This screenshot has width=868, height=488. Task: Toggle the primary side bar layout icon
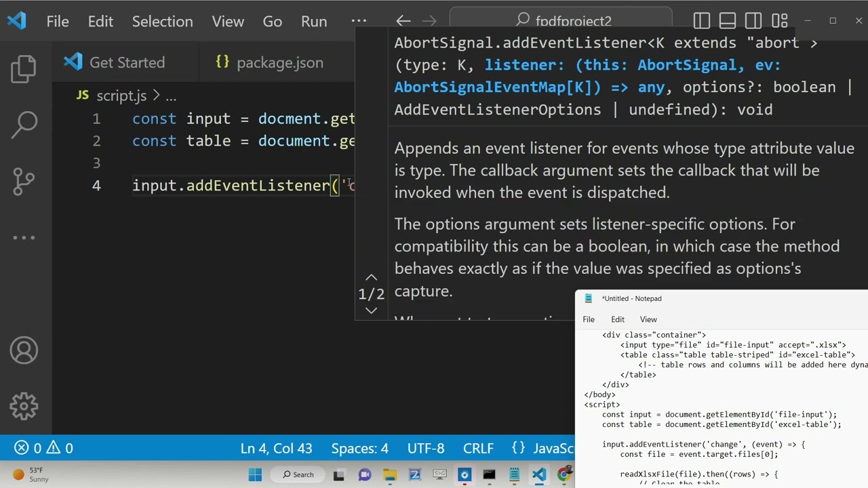(702, 21)
